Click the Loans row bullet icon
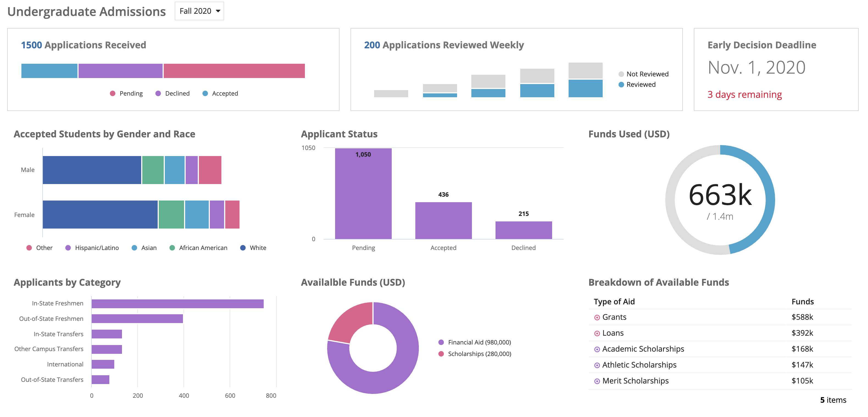This screenshot has width=868, height=417. tap(597, 333)
